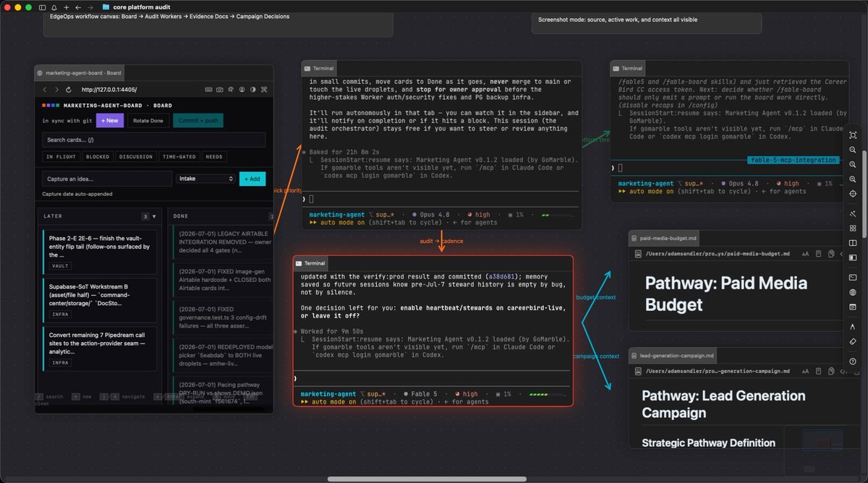
Task: Click the palette icon in board browser toolbar
Action: (231, 90)
